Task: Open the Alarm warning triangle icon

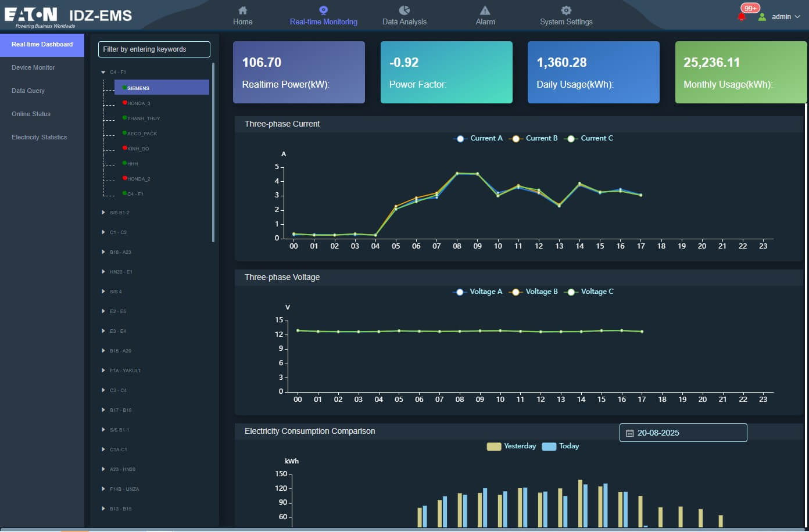Action: [485, 10]
